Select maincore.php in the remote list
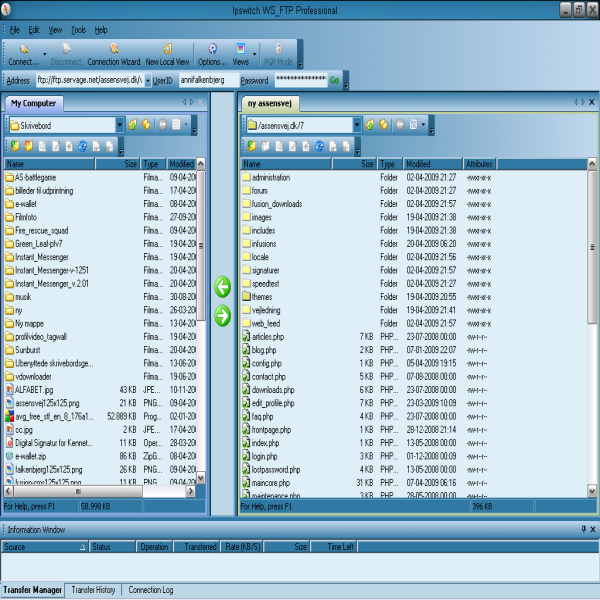 (x=271, y=483)
